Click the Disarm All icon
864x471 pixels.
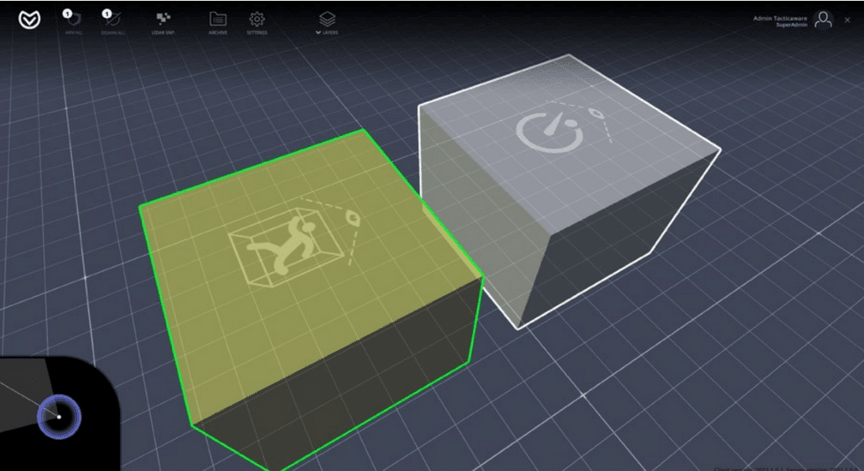(113, 21)
